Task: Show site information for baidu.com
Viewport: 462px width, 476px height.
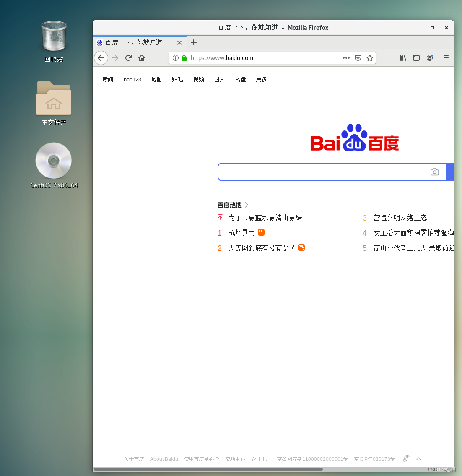Action: tap(175, 58)
